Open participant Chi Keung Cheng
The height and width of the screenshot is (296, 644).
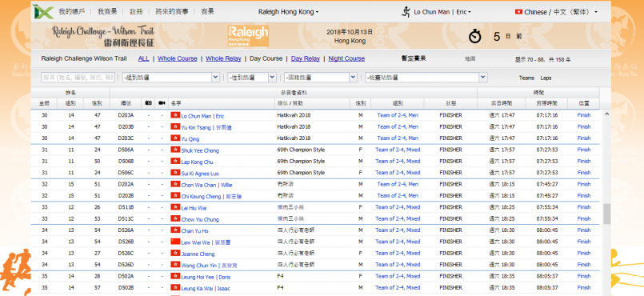click(x=211, y=197)
